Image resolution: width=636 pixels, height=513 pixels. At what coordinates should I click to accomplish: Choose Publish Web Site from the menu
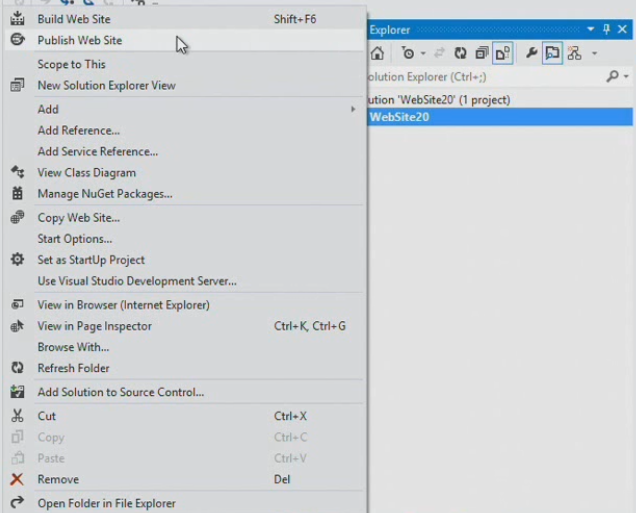pos(184,40)
